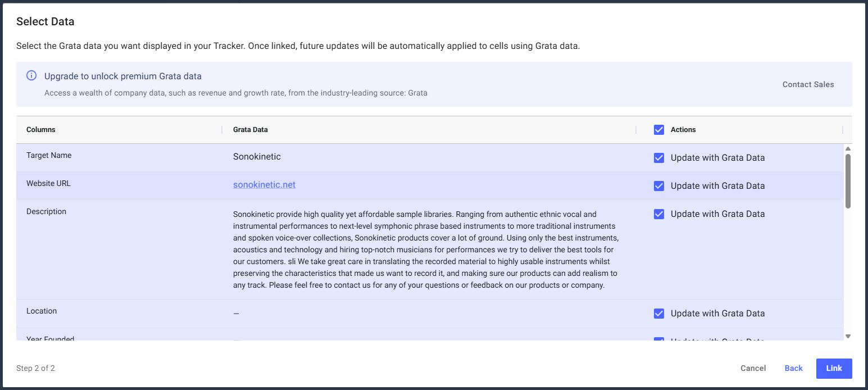The height and width of the screenshot is (390, 868).
Task: Go Back to the previous step
Action: pyautogui.click(x=793, y=368)
